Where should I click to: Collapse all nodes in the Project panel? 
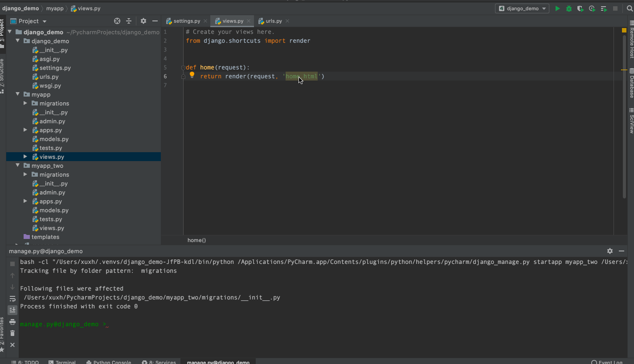point(129,21)
